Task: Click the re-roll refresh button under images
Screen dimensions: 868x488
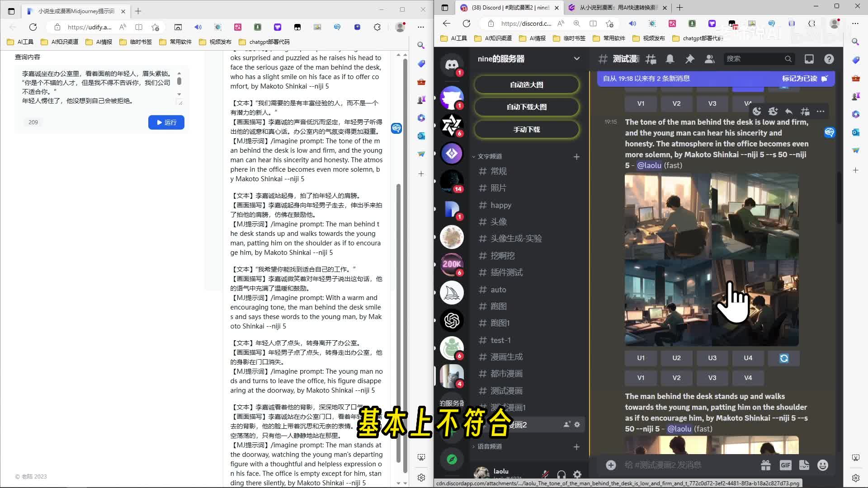Action: click(784, 358)
